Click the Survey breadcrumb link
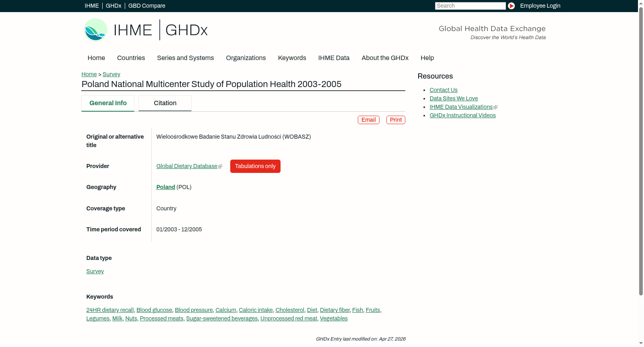Screen dimensions: 644x347 pyautogui.click(x=111, y=74)
